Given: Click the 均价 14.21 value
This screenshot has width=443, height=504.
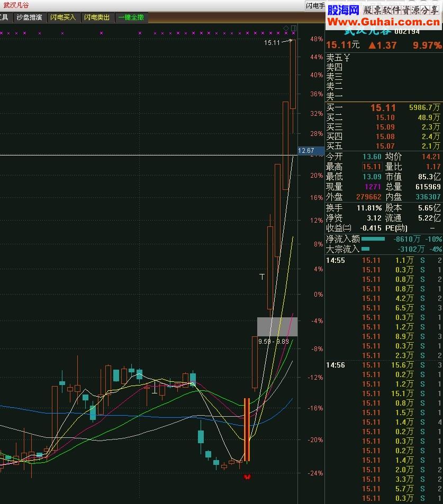Looking at the screenshot, I should 431,157.
